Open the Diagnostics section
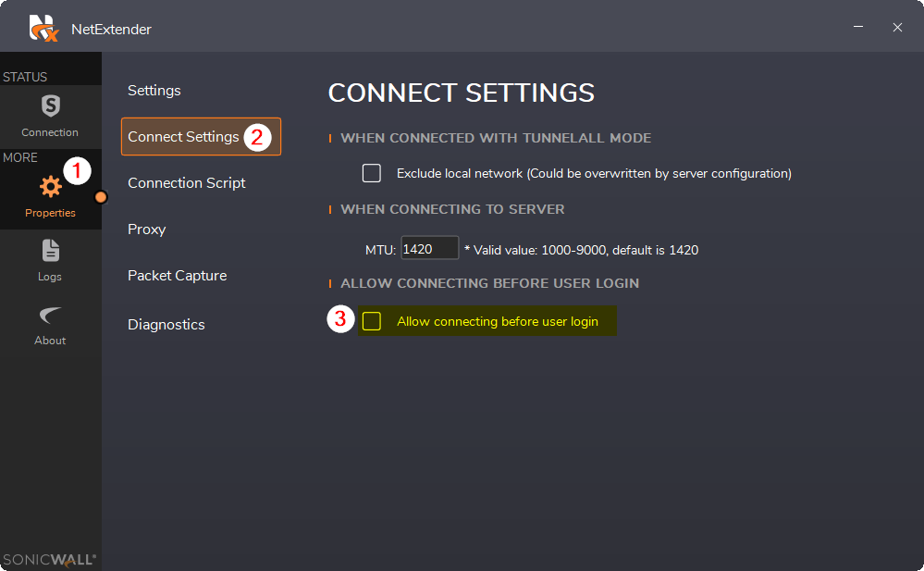This screenshot has width=924, height=571. 166,325
